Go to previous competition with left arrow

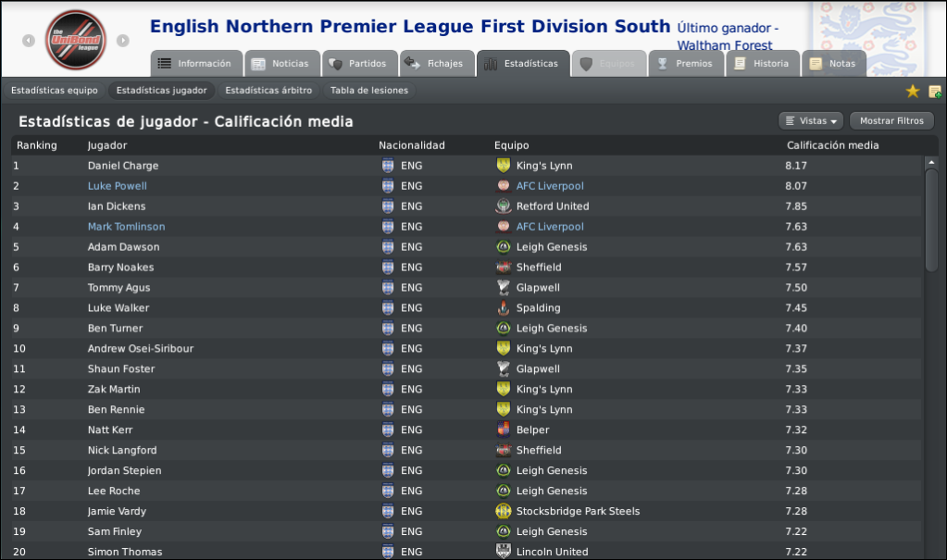pos(29,41)
